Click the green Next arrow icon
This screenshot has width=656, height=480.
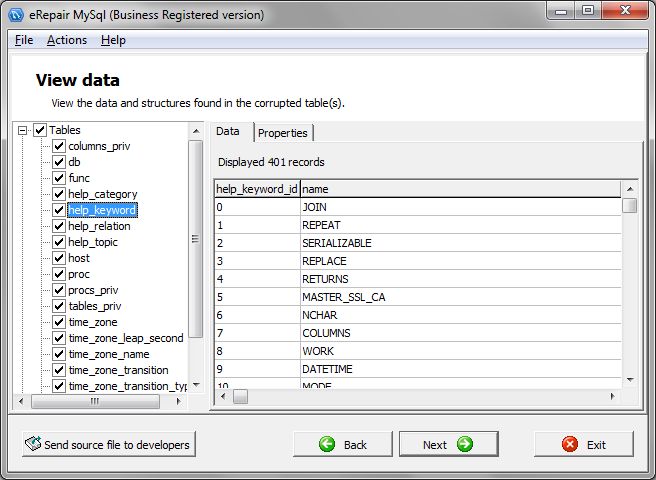coord(465,444)
